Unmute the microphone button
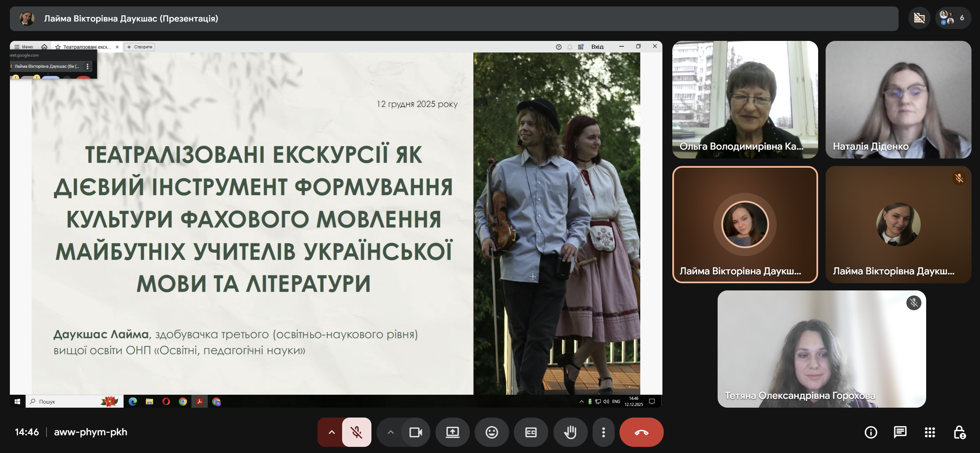This screenshot has width=980, height=453. (x=356, y=432)
